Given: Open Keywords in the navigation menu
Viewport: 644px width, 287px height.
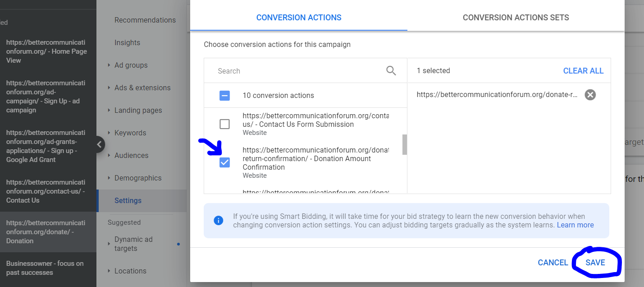Looking at the screenshot, I should tap(130, 133).
